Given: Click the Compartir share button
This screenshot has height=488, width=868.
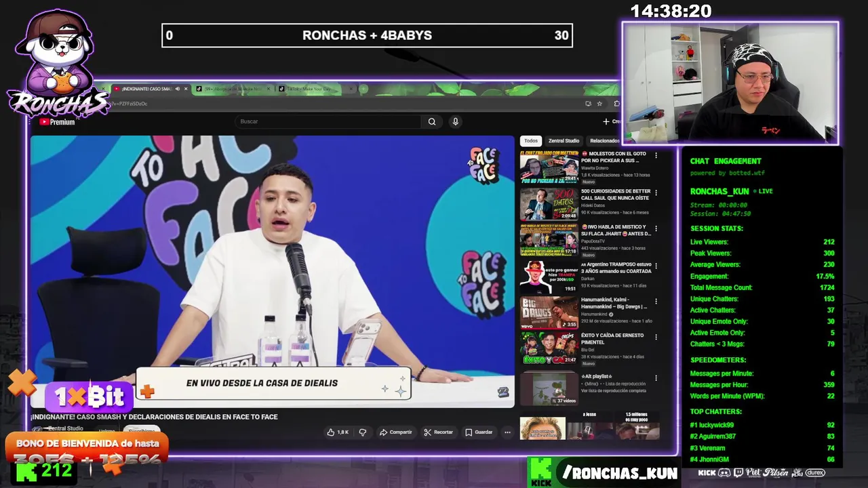Looking at the screenshot, I should coord(396,432).
